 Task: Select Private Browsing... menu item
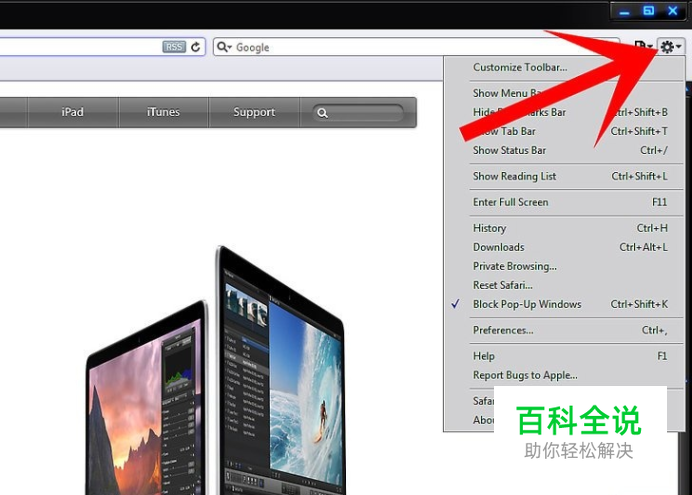point(564,266)
